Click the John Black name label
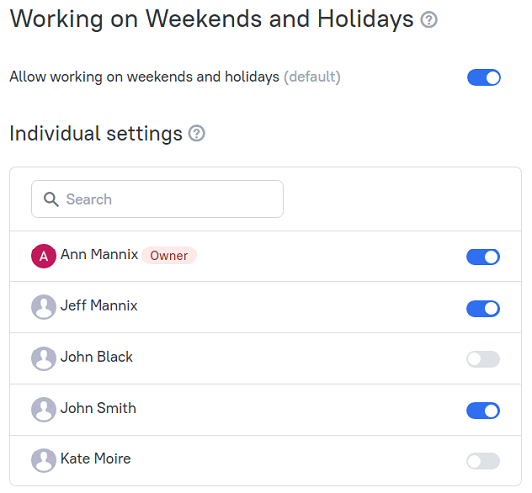The height and width of the screenshot is (493, 532). point(96,357)
